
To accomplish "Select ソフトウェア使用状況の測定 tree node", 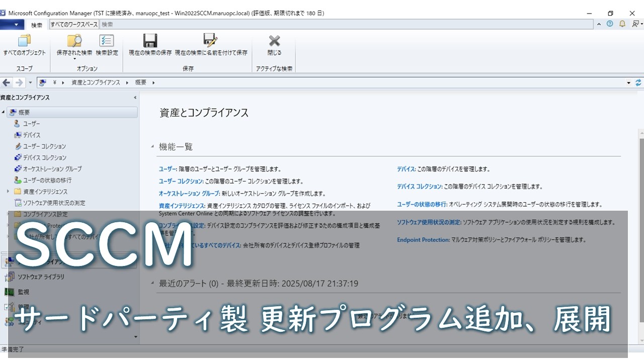I will (54, 203).
